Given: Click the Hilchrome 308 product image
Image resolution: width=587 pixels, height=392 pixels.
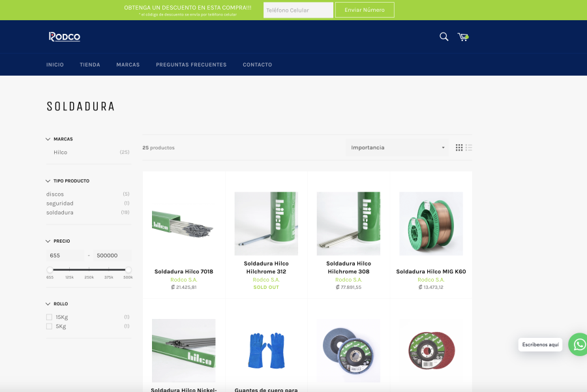Looking at the screenshot, I should point(348,224).
